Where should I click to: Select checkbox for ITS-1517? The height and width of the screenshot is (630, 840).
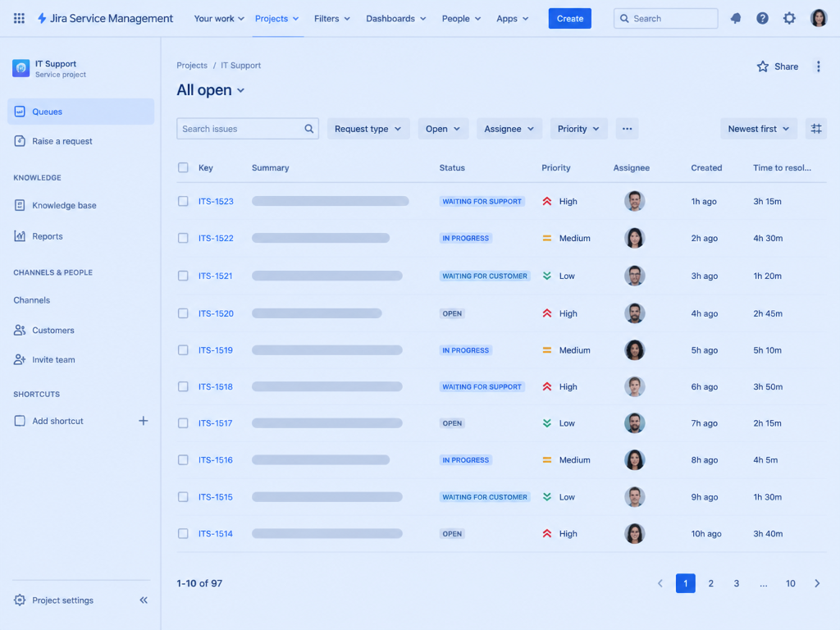click(183, 423)
